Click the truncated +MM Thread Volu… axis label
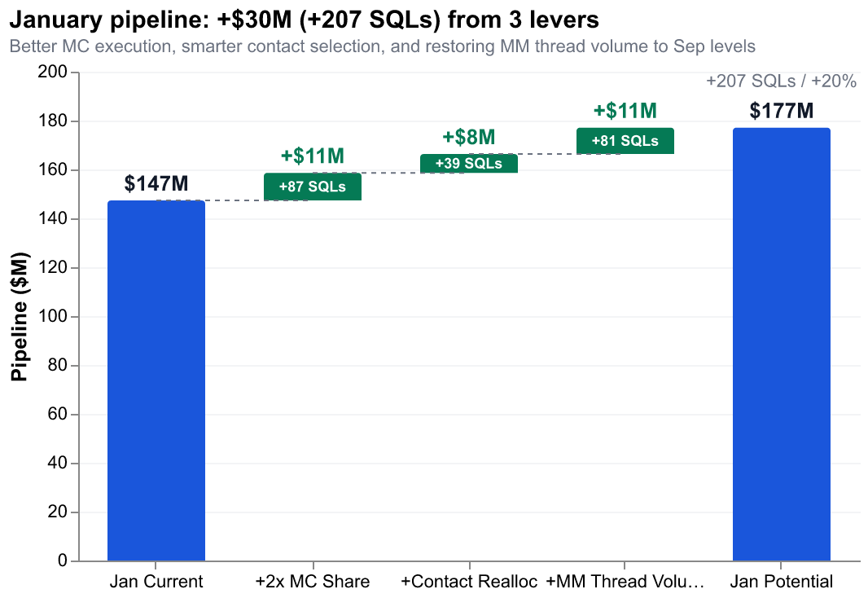 coord(625,582)
